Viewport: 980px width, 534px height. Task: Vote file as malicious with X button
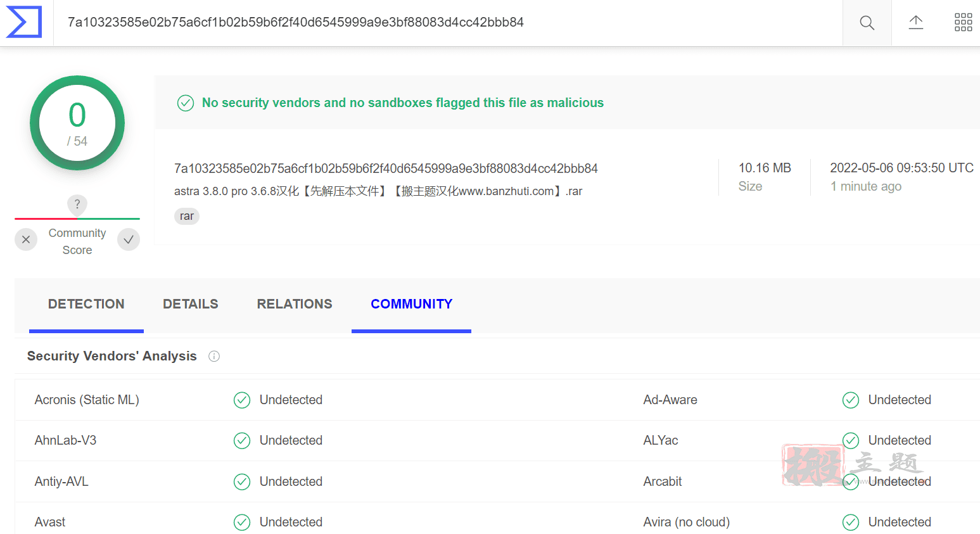(26, 239)
